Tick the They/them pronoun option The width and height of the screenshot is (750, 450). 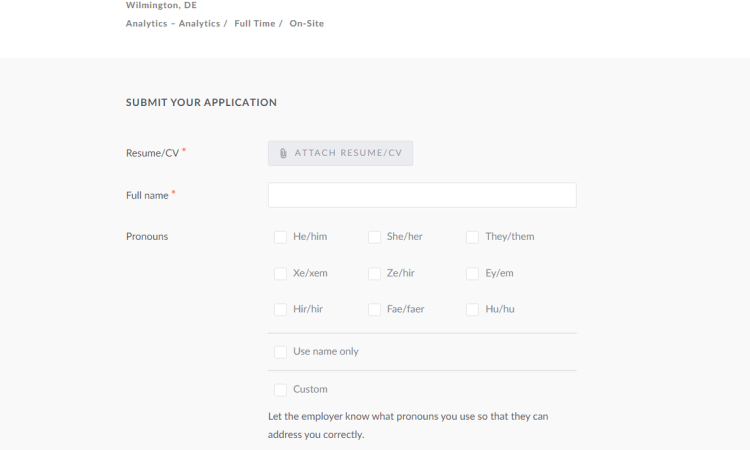(x=473, y=237)
